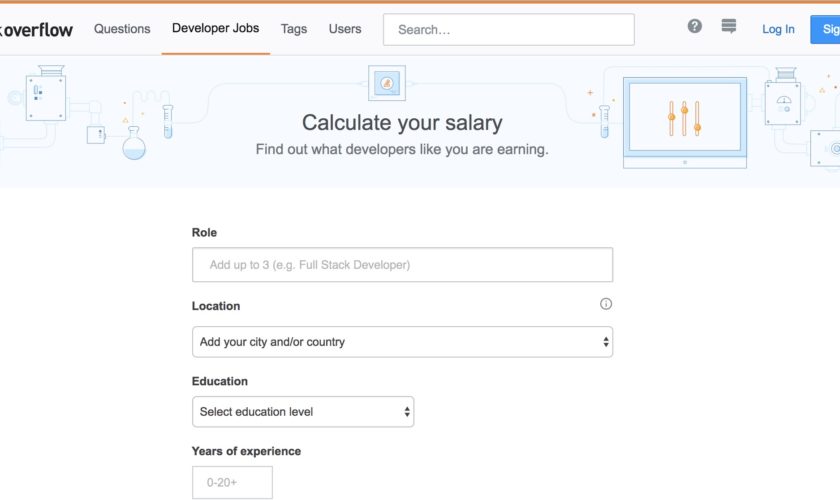Navigate to the Users tab

click(x=345, y=29)
